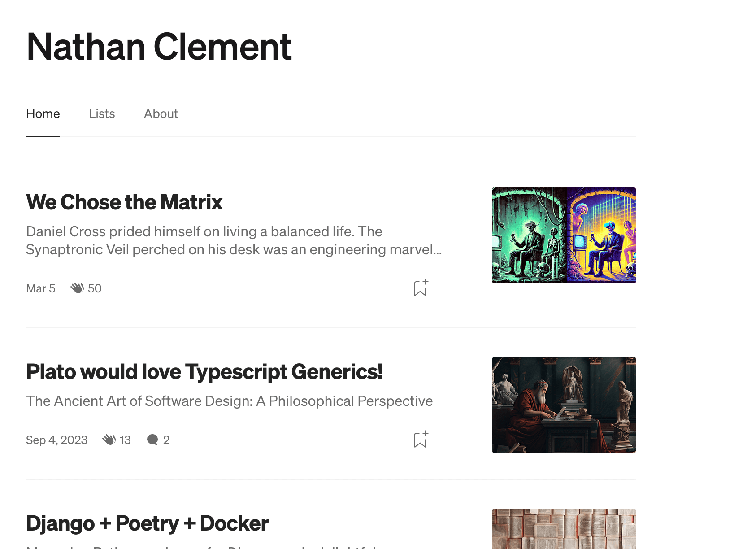Open Plato would love Typescript Generics!
This screenshot has height=549, width=756.
click(204, 371)
